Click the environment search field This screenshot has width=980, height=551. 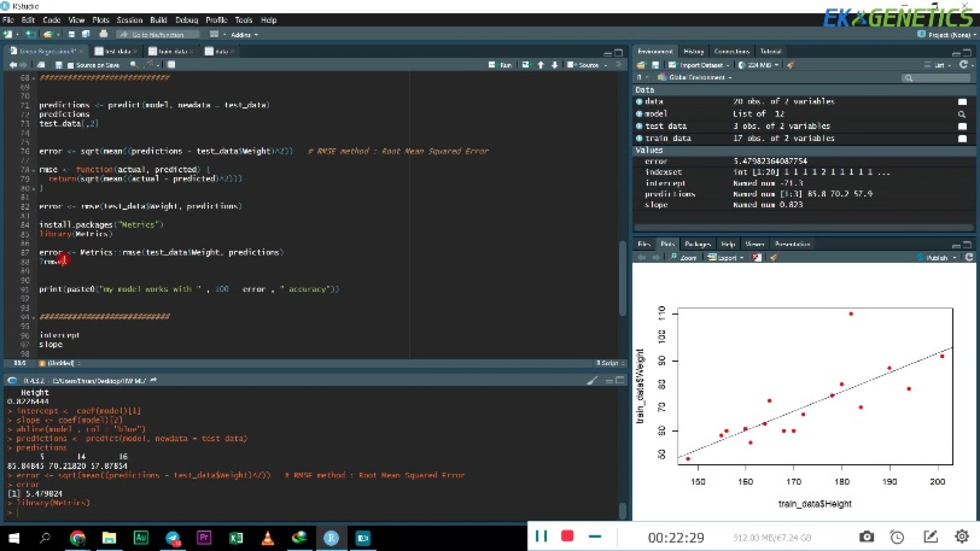[x=937, y=78]
